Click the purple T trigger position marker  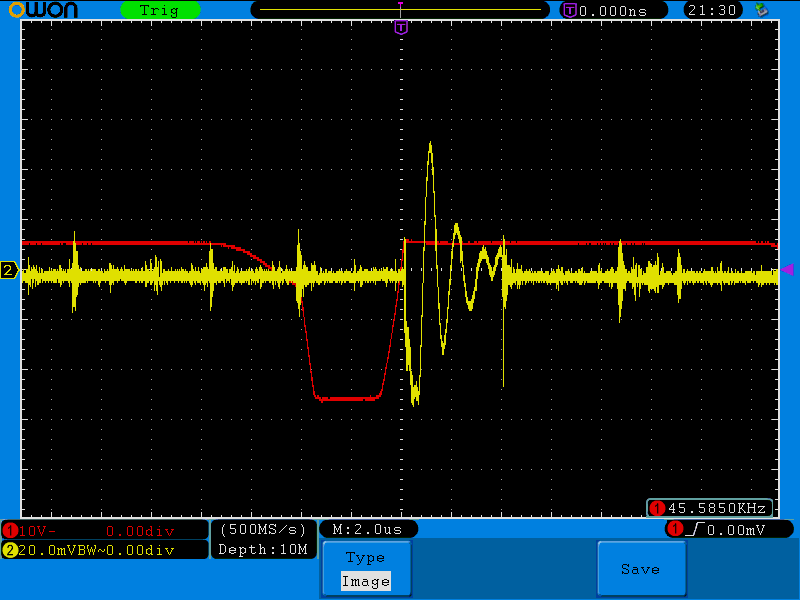pyautogui.click(x=401, y=27)
